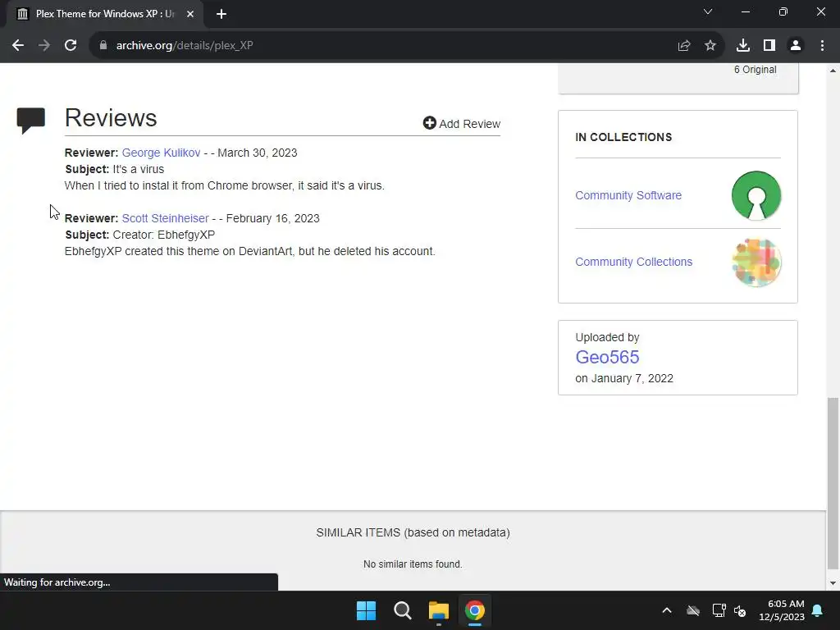Click the "6 Original" text
The width and height of the screenshot is (840, 630).
pyautogui.click(x=755, y=70)
